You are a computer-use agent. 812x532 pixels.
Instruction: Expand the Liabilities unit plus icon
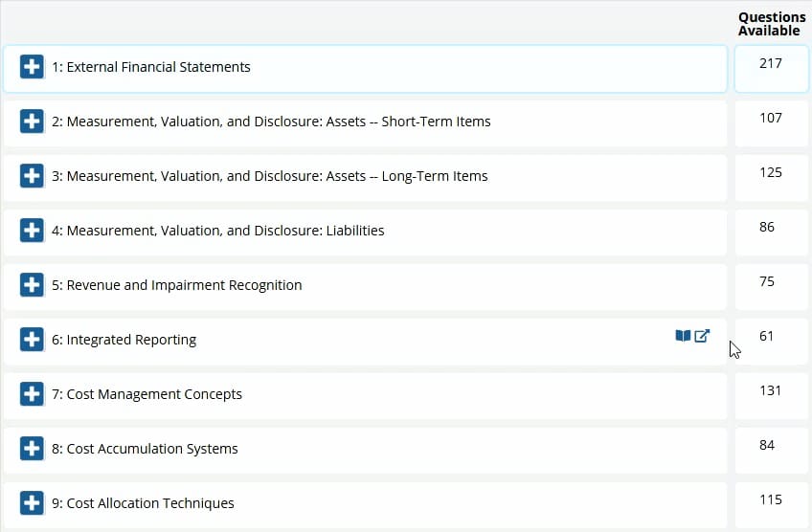32,231
